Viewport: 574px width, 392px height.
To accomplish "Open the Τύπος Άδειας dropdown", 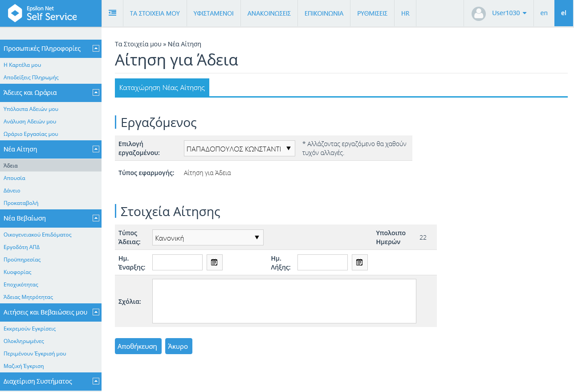I will point(208,237).
